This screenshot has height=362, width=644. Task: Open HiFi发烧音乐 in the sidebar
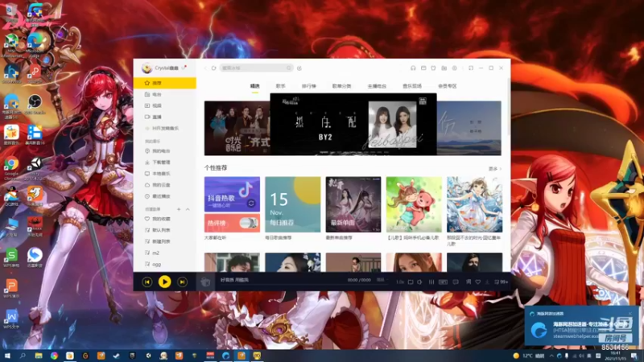pos(165,128)
